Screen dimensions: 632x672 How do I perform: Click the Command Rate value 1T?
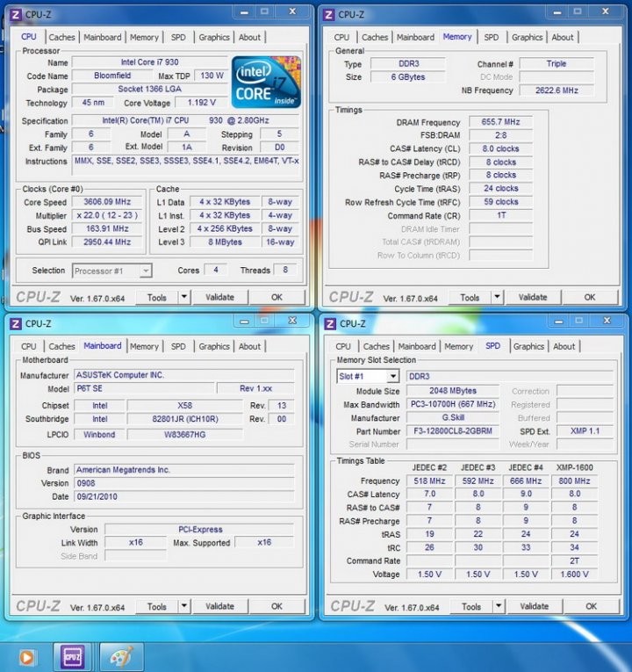click(x=500, y=215)
